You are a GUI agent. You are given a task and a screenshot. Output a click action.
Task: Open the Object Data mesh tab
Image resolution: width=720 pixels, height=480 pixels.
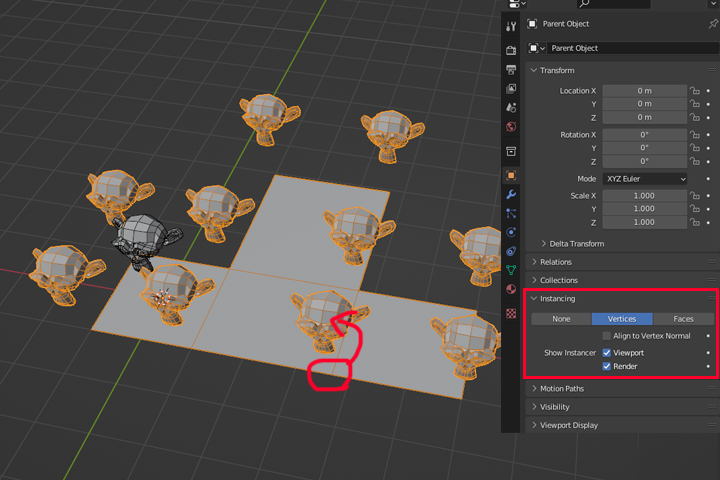click(x=511, y=270)
